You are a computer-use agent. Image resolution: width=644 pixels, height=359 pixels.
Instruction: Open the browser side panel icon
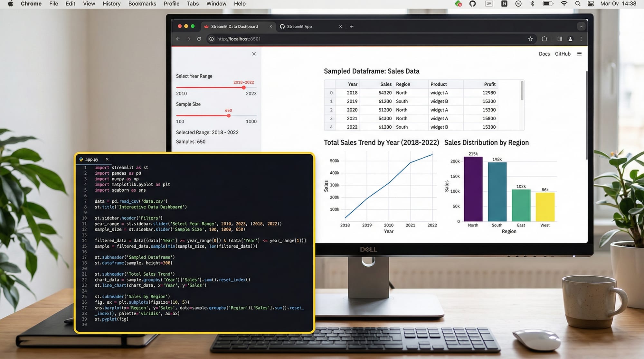[560, 39]
